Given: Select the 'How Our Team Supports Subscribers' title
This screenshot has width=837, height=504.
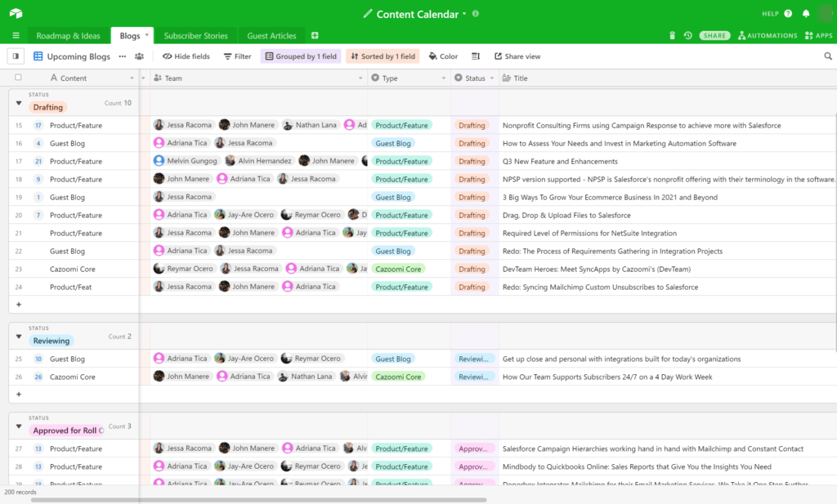Looking at the screenshot, I should coord(607,377).
